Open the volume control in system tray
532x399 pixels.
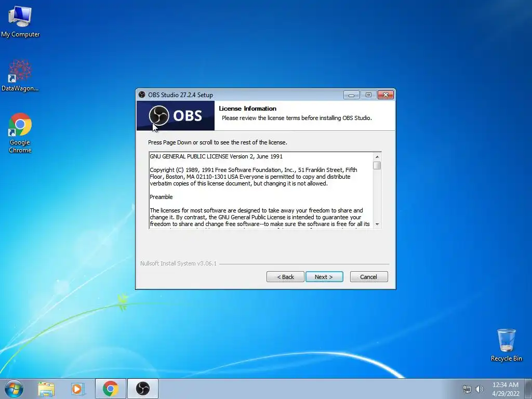[480, 389]
